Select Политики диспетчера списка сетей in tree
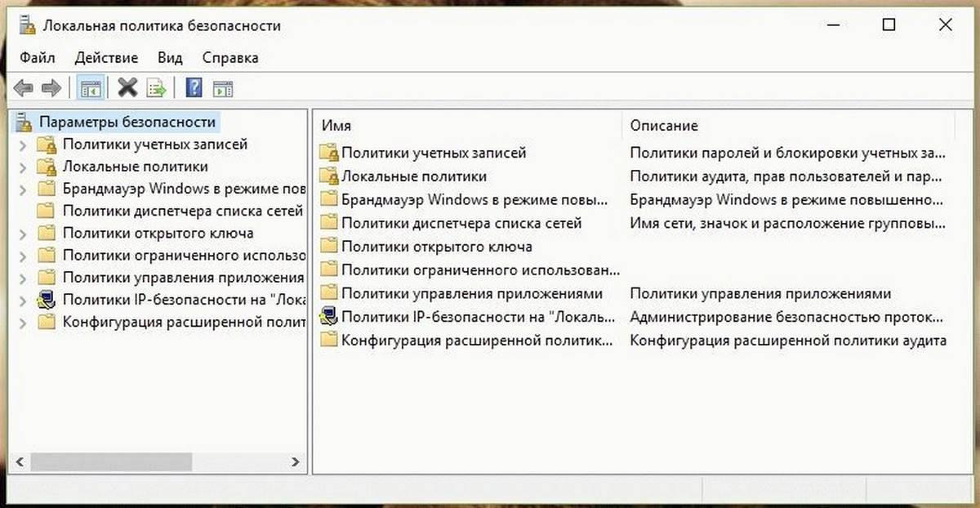The height and width of the screenshot is (508, 980). coord(183,211)
